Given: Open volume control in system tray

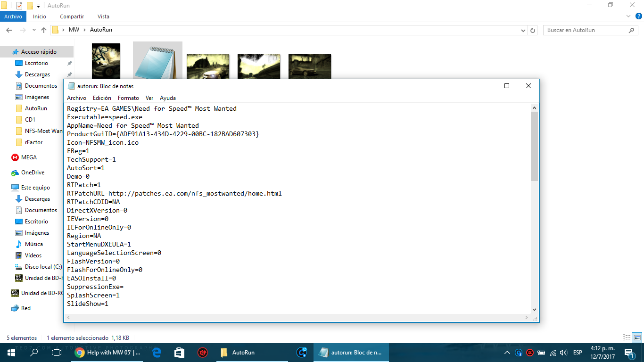Looking at the screenshot, I should tap(563, 353).
